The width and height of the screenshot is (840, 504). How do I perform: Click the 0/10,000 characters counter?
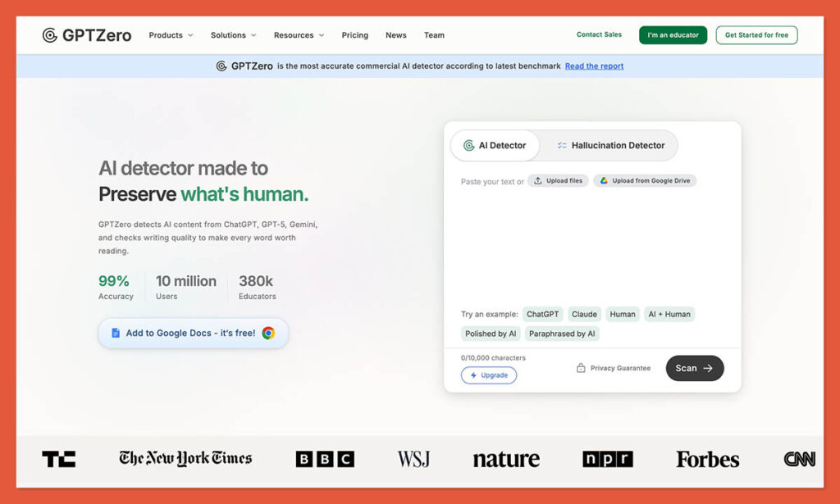[x=493, y=358]
